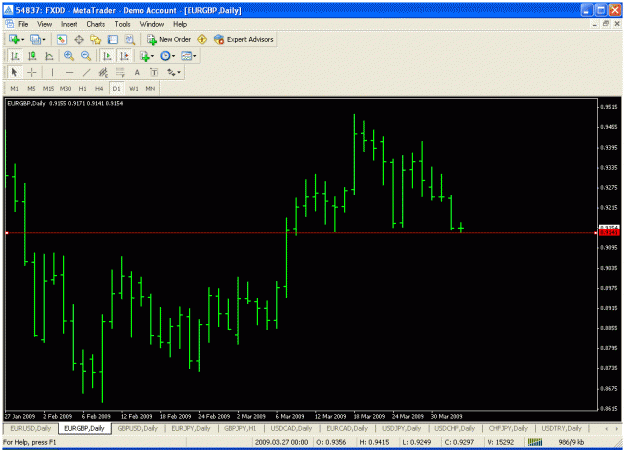Switch to the CHFJPY,Daily chart tab

(508, 428)
